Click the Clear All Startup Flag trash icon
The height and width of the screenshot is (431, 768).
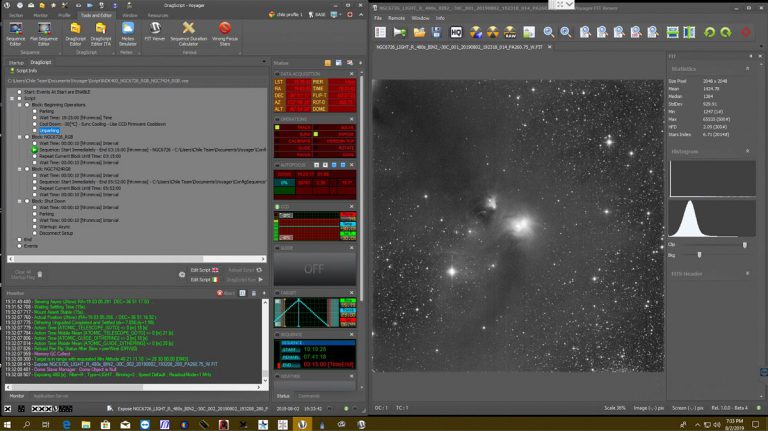(x=40, y=275)
